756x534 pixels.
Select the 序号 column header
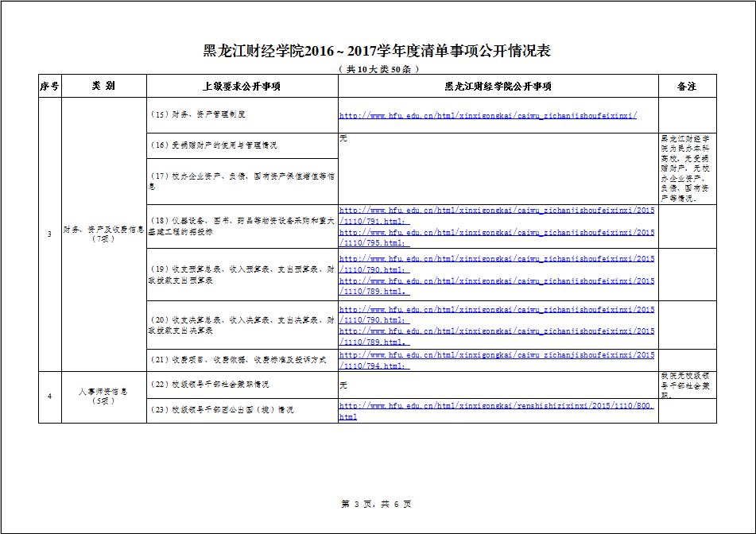click(x=49, y=86)
